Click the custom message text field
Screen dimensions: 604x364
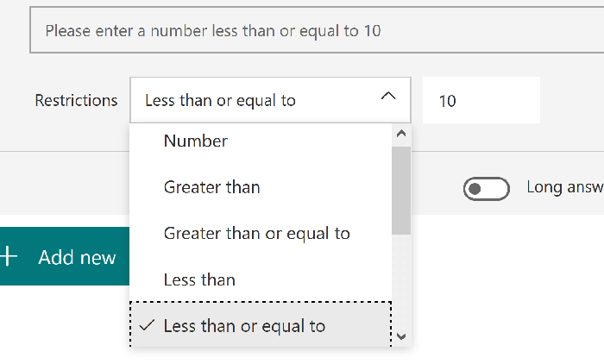pyautogui.click(x=317, y=30)
